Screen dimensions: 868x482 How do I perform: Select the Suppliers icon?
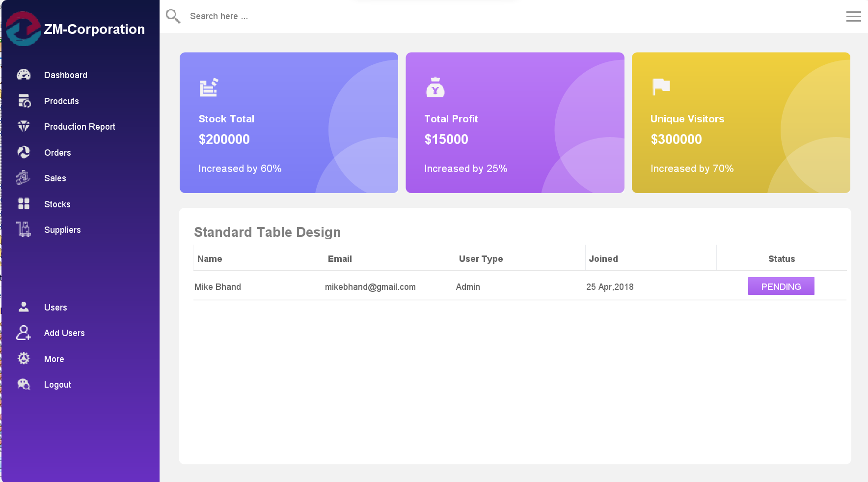pos(23,229)
